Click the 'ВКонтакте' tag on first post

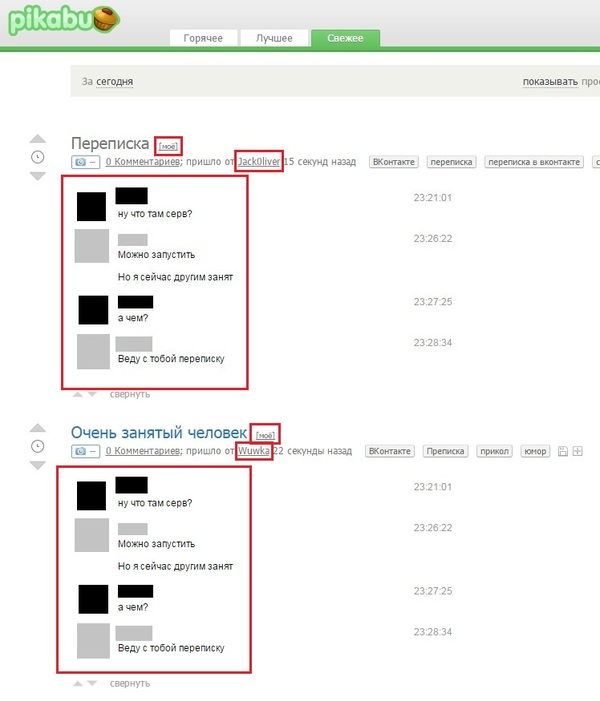(x=391, y=162)
